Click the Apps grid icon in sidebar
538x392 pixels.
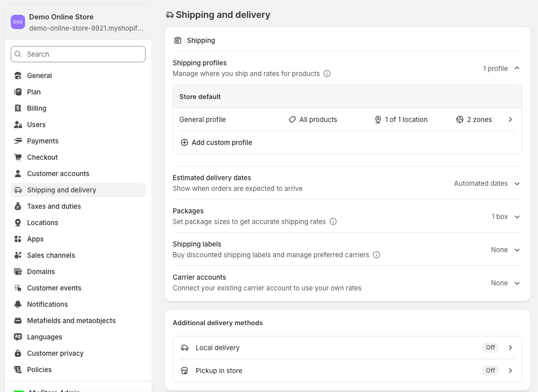(18, 239)
